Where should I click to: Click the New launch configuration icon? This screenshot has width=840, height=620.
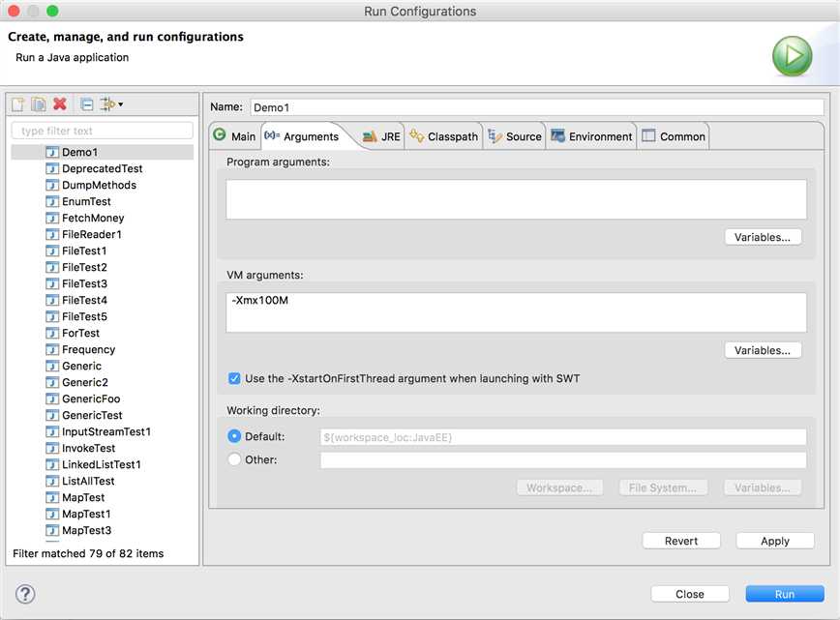pos(17,104)
